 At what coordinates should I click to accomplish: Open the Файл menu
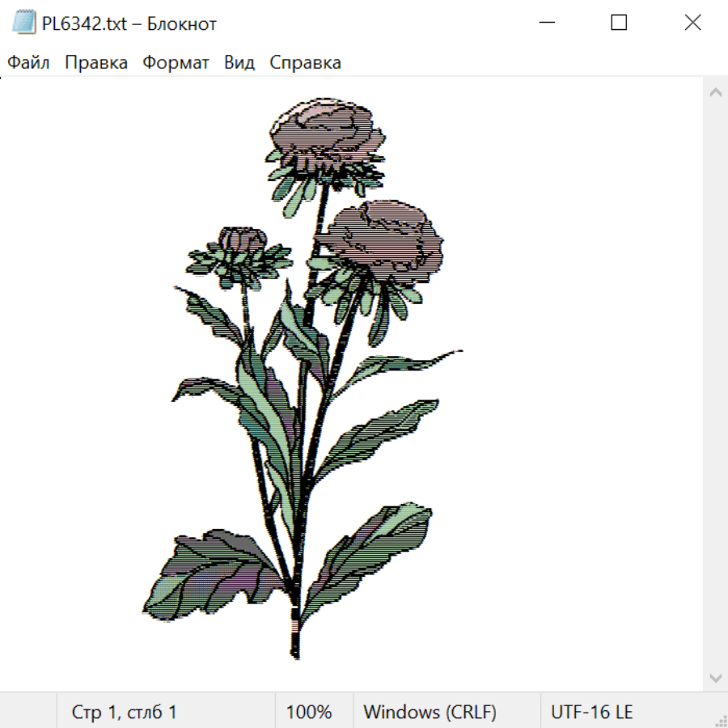(28, 62)
